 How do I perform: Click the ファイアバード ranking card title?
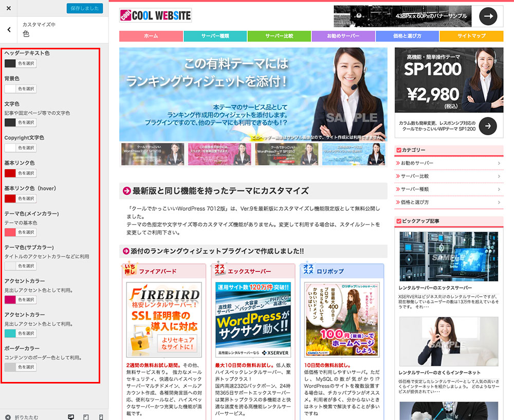click(158, 271)
